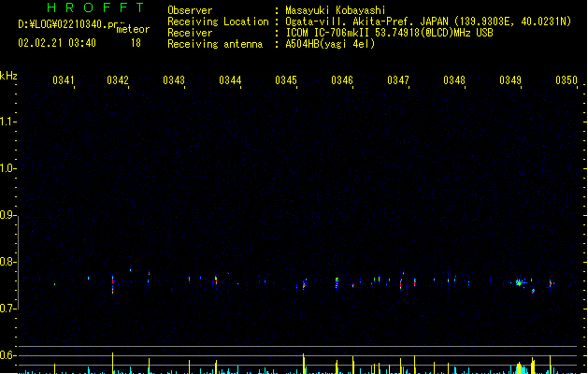Click the 1.0 frequency axis label
Screen dimensions: 588x374
pyautogui.click(x=7, y=168)
